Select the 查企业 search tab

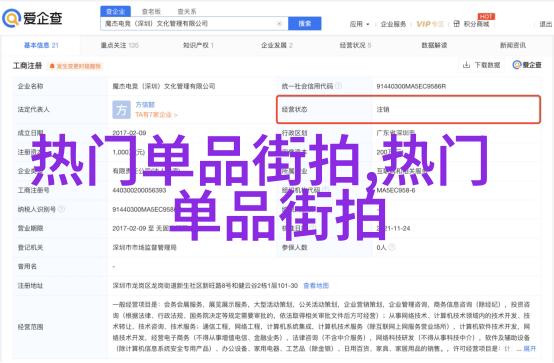(x=116, y=11)
